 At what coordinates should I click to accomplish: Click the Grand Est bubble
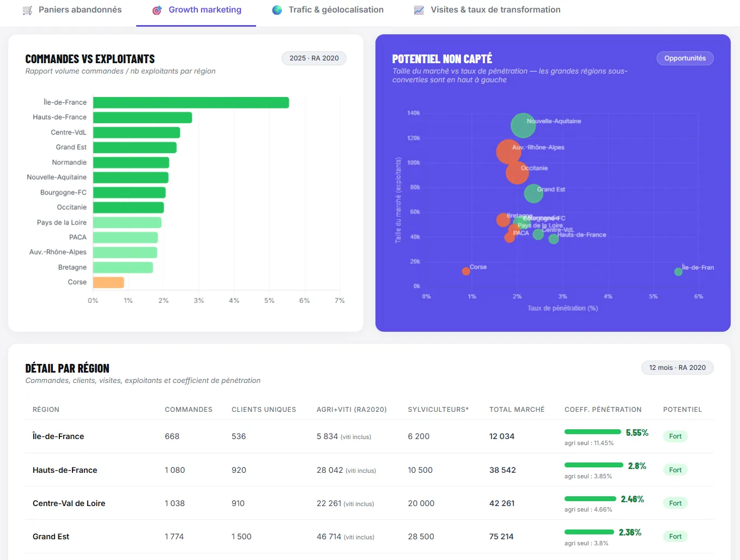coord(533,193)
